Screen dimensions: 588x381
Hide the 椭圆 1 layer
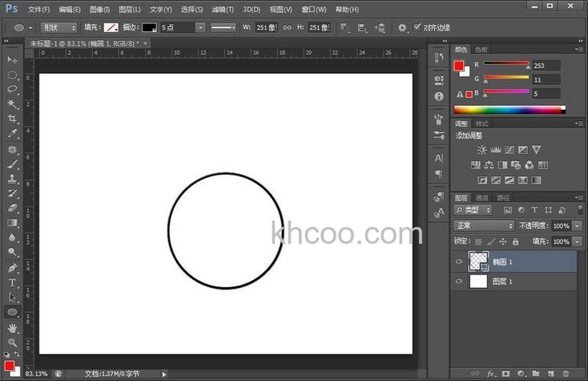tap(459, 261)
